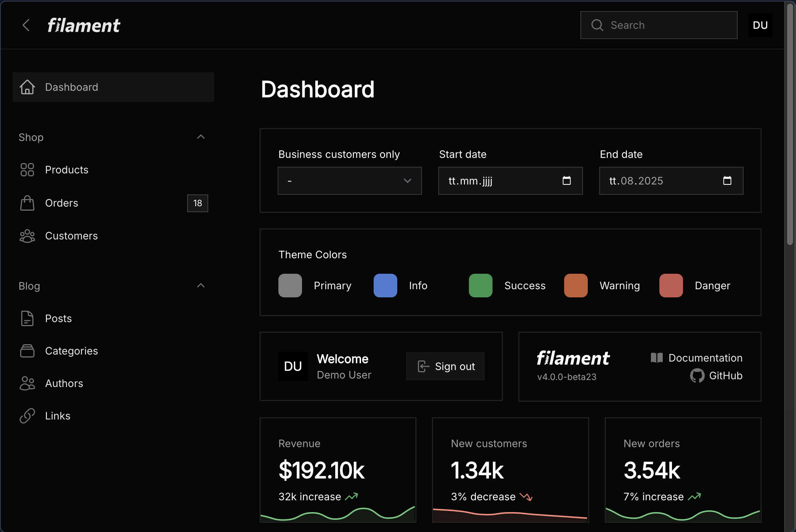Open Start date calendar picker icon

566,180
